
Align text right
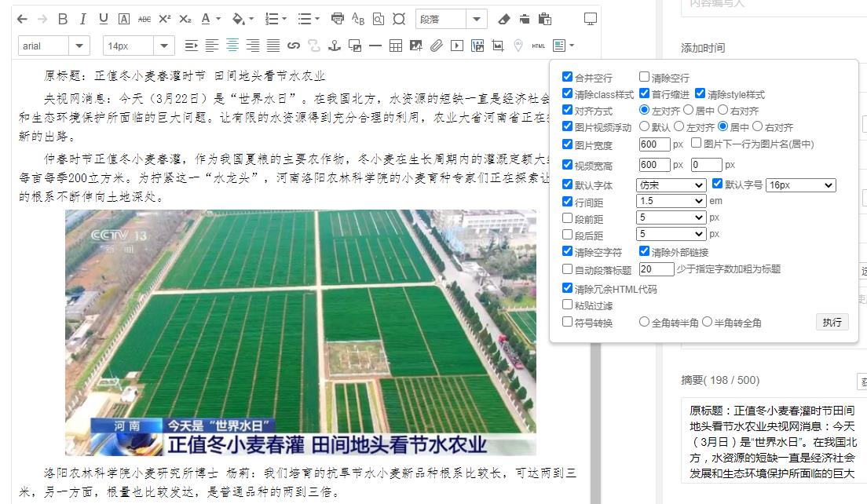click(253, 46)
